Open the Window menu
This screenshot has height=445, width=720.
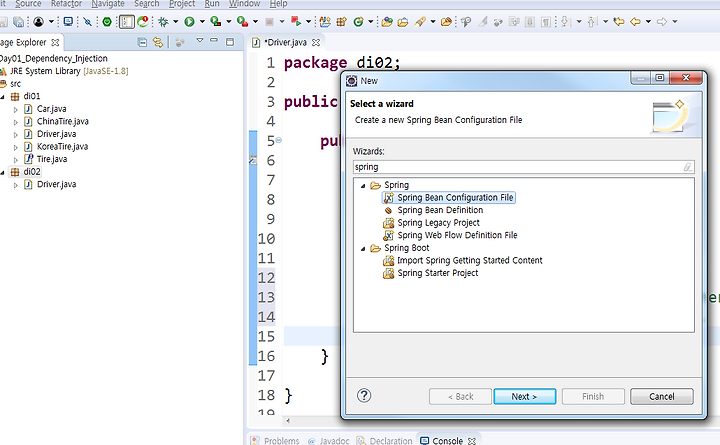pos(244,4)
